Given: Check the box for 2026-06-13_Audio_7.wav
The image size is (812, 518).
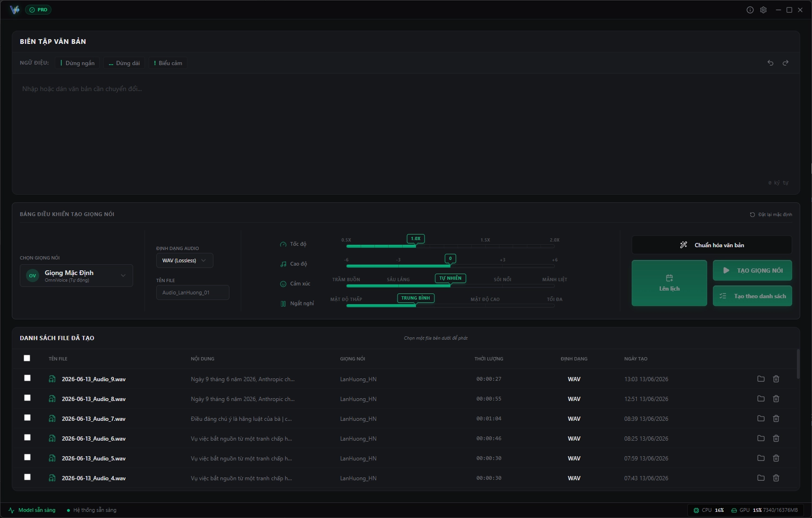Looking at the screenshot, I should 27,418.
